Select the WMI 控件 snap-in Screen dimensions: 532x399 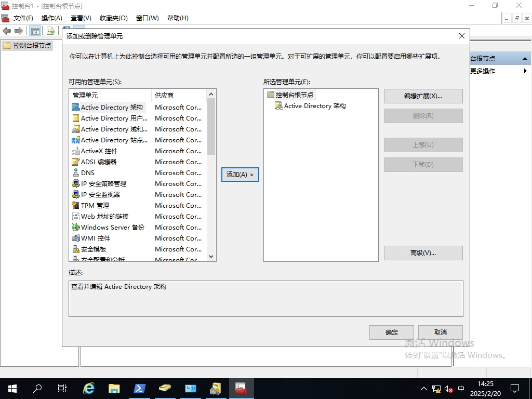pyautogui.click(x=96, y=238)
